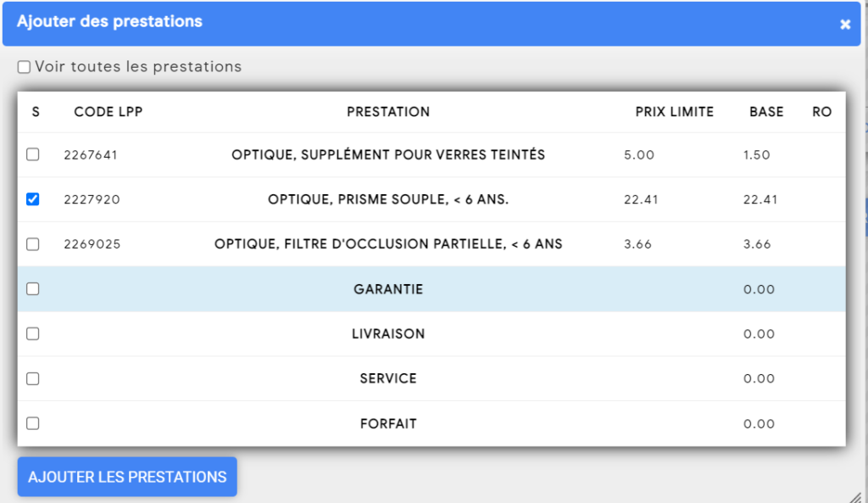Tick the LIVRAISON checkbox
Image resolution: width=868 pixels, height=503 pixels.
tap(33, 333)
